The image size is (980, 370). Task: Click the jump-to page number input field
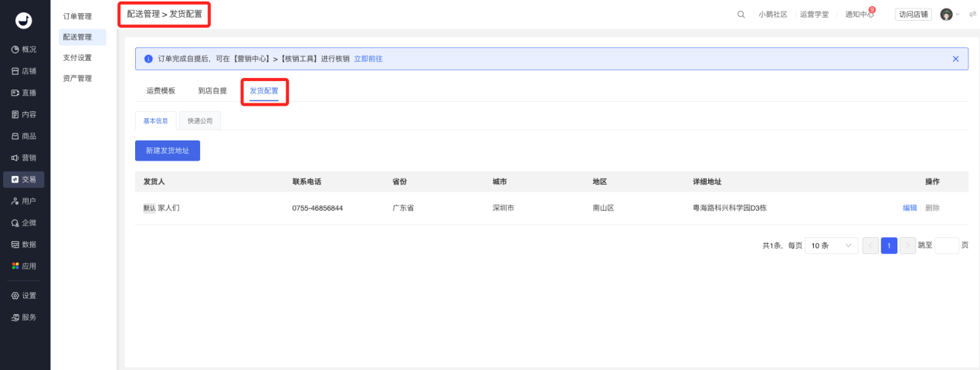pos(946,246)
